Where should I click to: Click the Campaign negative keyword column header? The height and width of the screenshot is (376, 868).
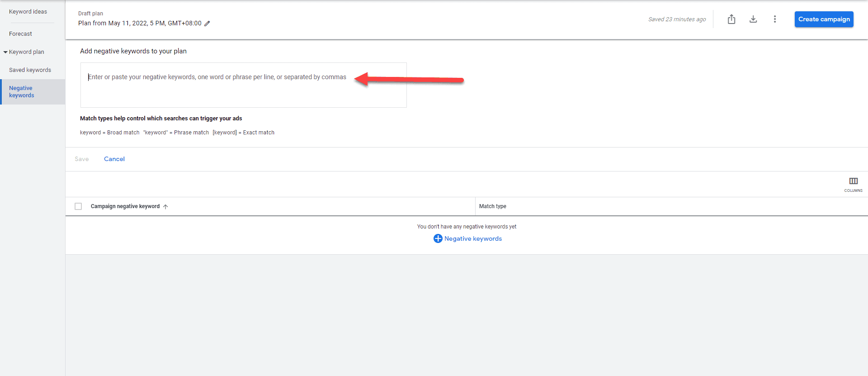[x=125, y=206]
